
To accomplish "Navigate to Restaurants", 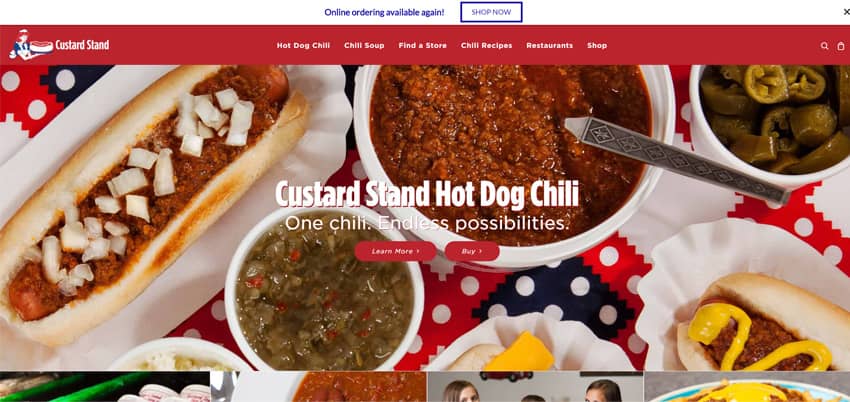I will [549, 46].
